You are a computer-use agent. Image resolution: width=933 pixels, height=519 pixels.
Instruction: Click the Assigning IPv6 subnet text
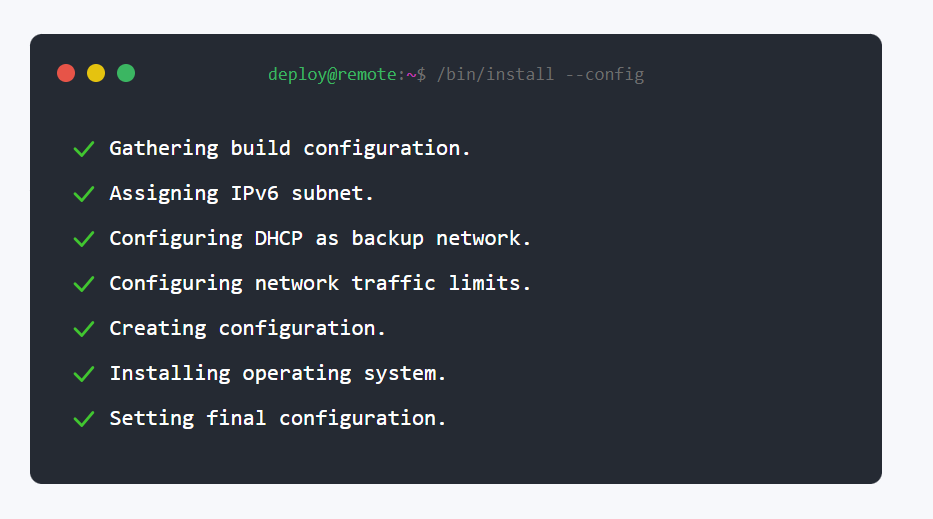[241, 193]
